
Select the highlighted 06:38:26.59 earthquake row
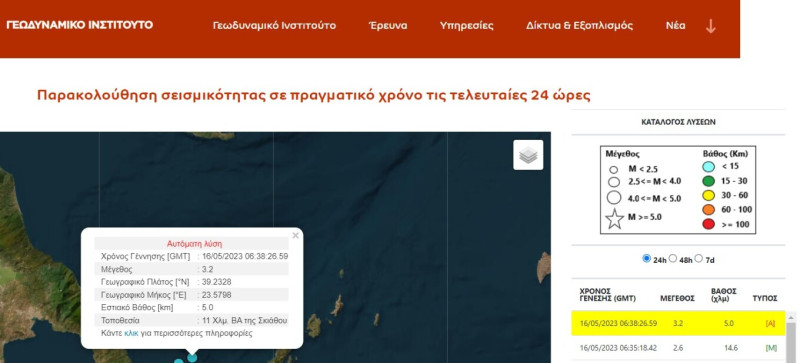coord(678,323)
